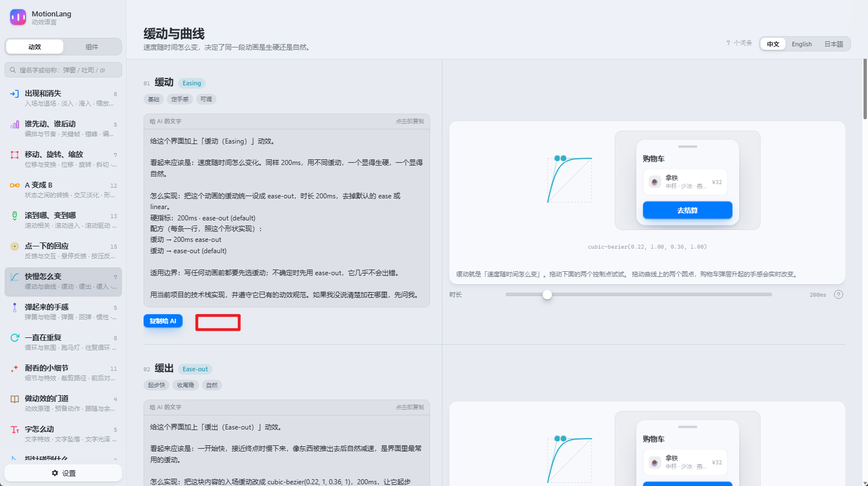Select the scroll icon for 滚到哪、变到哪
Screen dimensions: 868x486
[x=15, y=216]
